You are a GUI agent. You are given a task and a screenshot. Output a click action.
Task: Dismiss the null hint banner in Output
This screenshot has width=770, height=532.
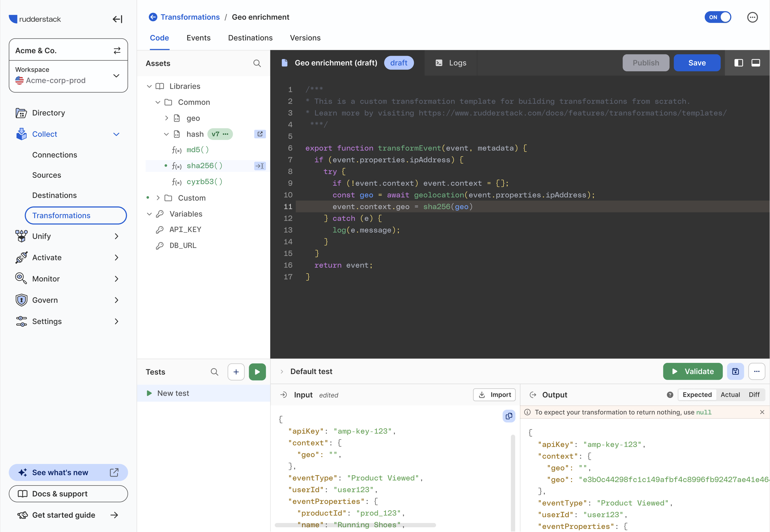[x=762, y=412]
